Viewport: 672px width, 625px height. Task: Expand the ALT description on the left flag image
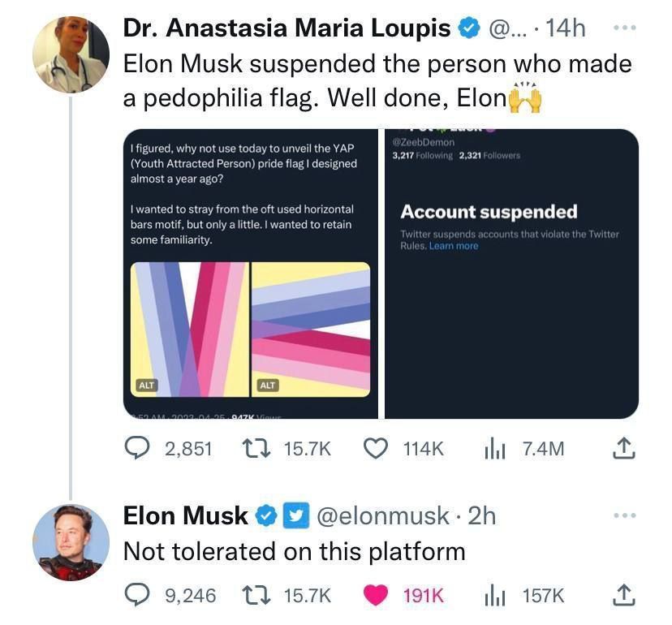point(146,386)
